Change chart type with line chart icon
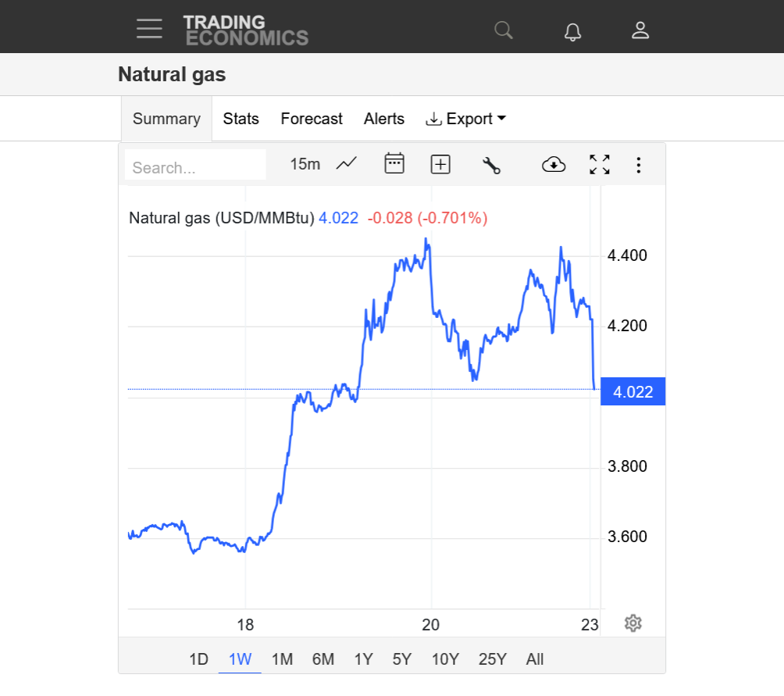 346,164
